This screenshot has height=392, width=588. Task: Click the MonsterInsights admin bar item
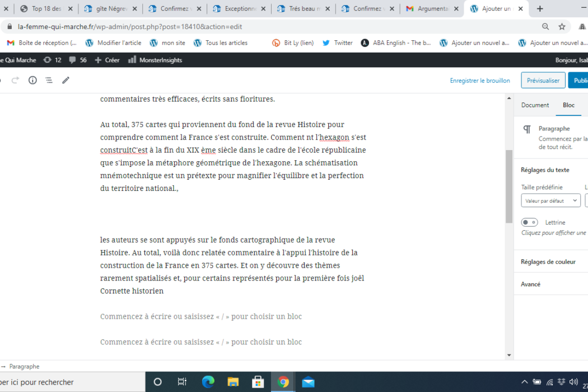[x=155, y=60]
